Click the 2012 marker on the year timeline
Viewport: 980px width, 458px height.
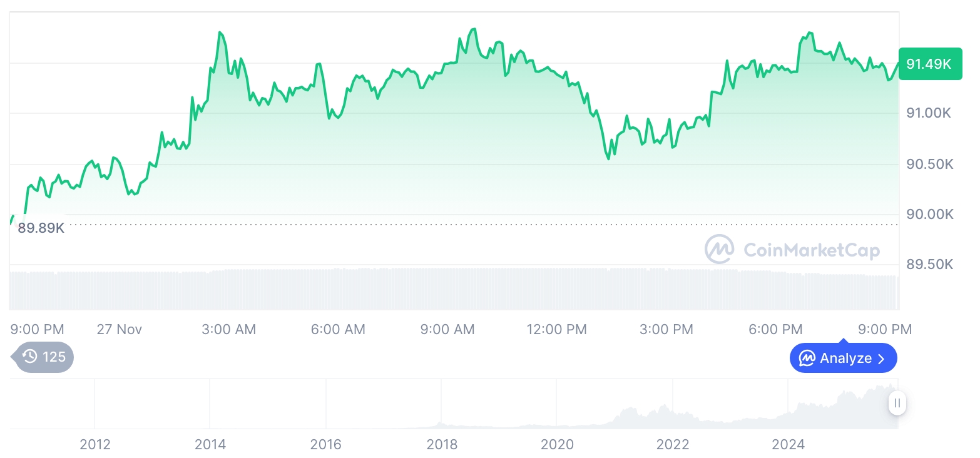(95, 445)
